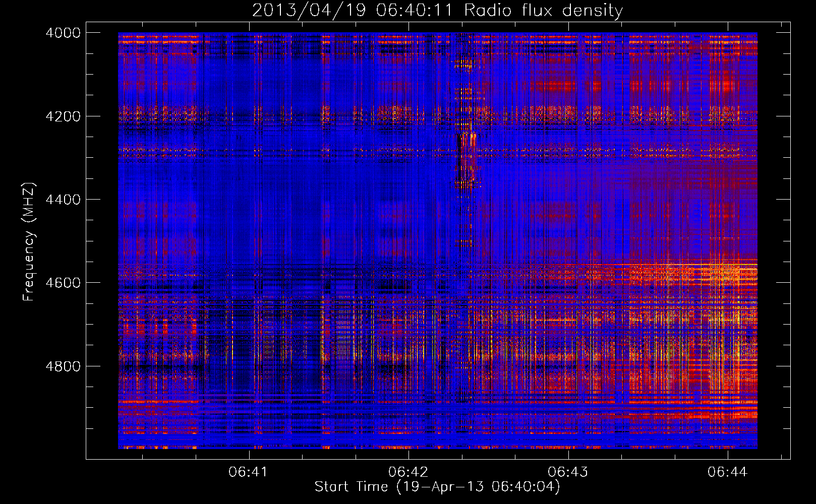
Task: Click the 4400 frequency axis label
Action: [63, 200]
